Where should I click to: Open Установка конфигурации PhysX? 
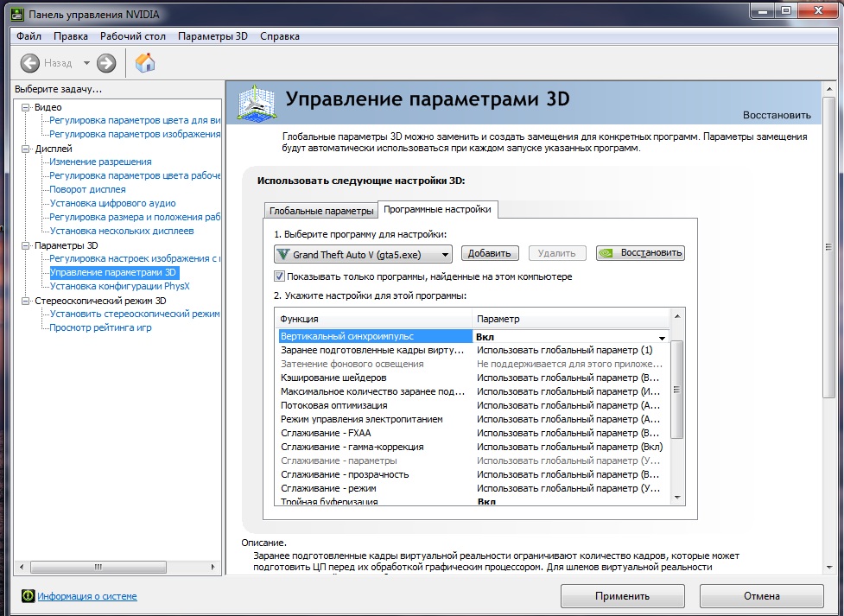pos(119,286)
